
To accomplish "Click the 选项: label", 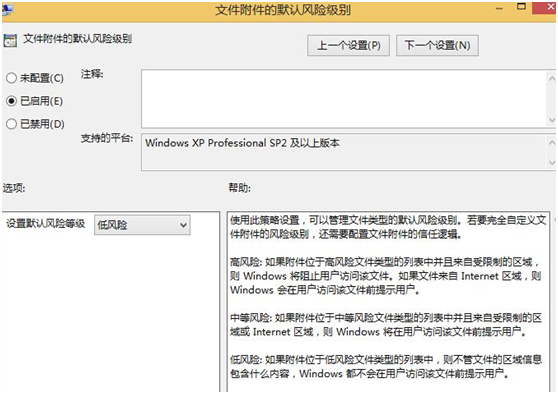I will [x=14, y=188].
